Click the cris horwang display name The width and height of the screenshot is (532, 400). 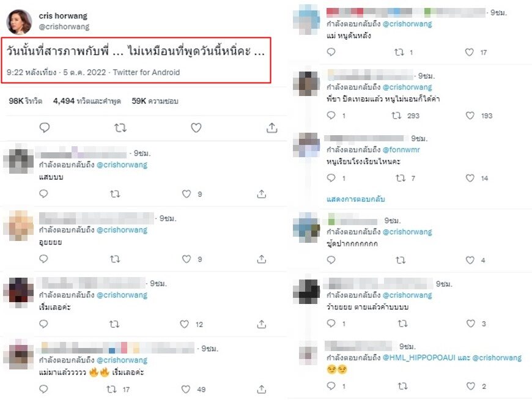coord(63,16)
